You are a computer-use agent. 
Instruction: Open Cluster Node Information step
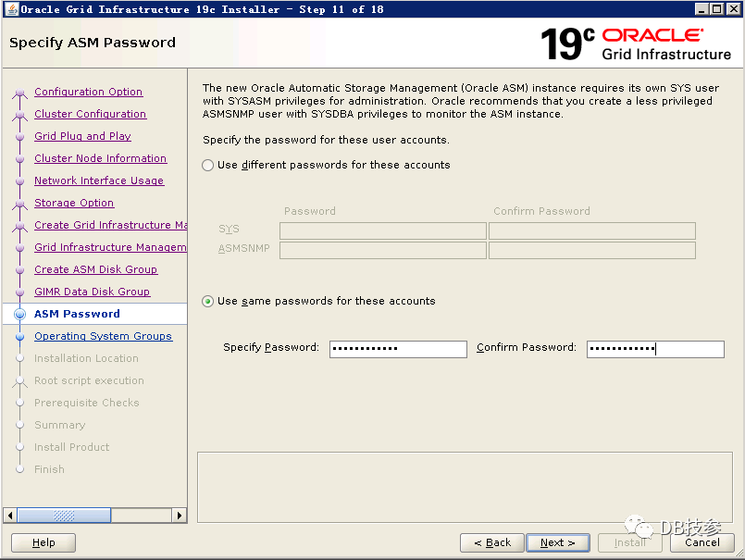pos(100,158)
